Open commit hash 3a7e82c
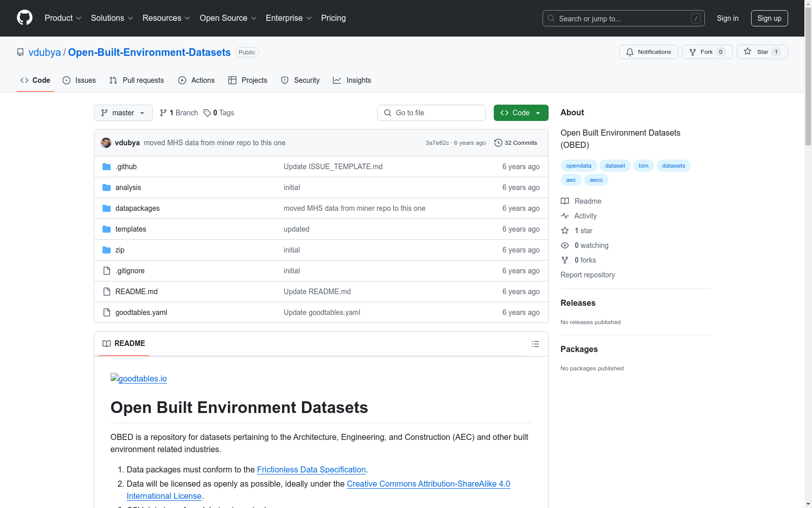 [437, 143]
